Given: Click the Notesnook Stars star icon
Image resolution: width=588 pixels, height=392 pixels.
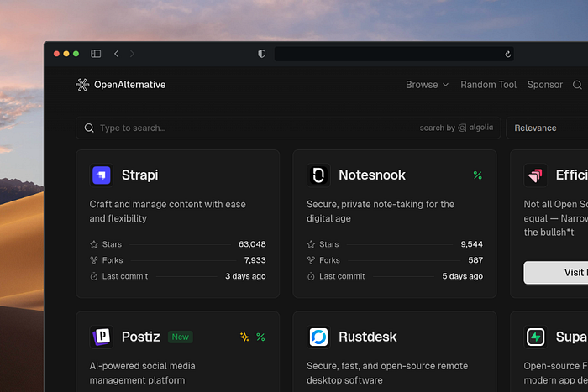Looking at the screenshot, I should coord(311,244).
